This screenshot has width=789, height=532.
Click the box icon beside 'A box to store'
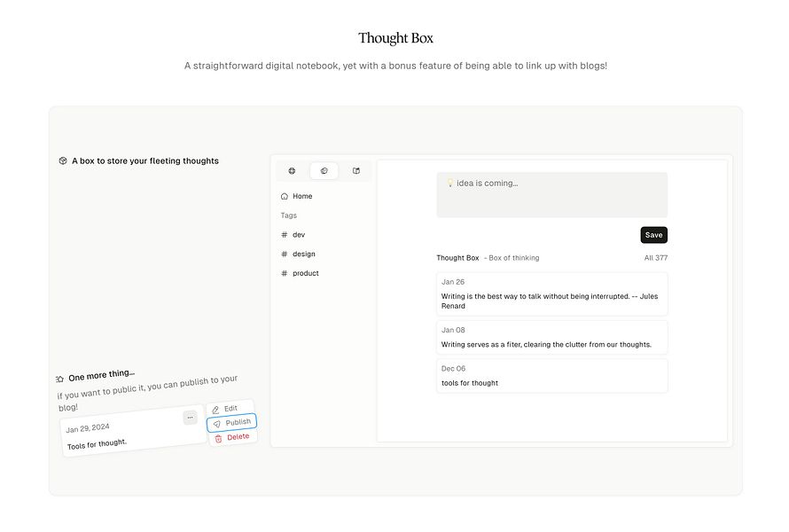(63, 160)
